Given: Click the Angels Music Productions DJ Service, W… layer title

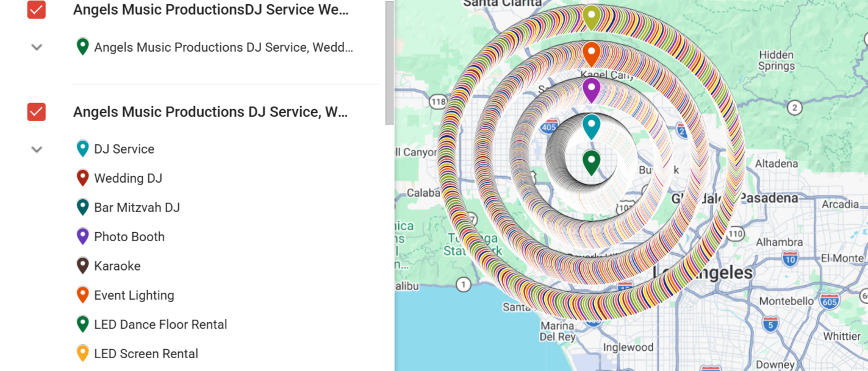Looking at the screenshot, I should (x=211, y=112).
